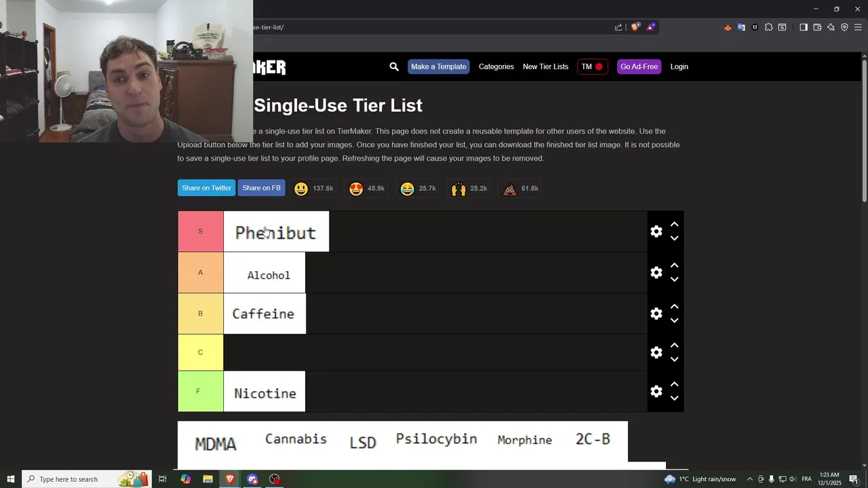Open the Google Translate extension icon
The width and height of the screenshot is (868, 488).
point(741,27)
